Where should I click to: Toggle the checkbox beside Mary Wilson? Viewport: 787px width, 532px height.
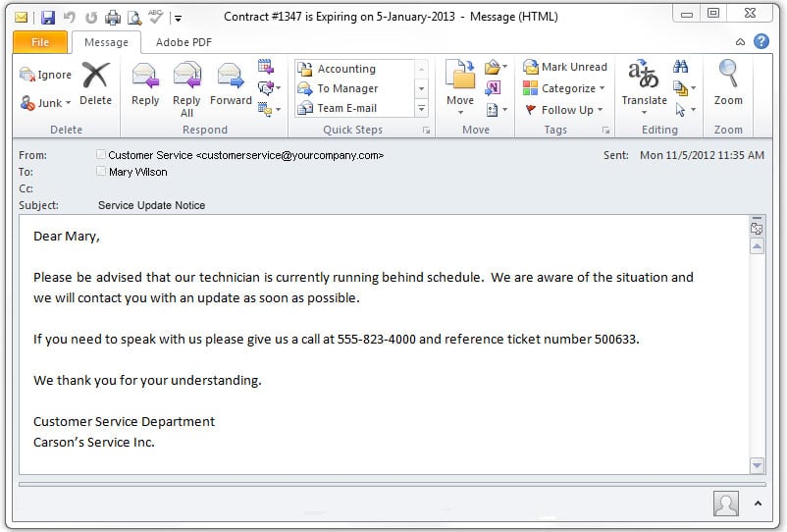pos(101,171)
